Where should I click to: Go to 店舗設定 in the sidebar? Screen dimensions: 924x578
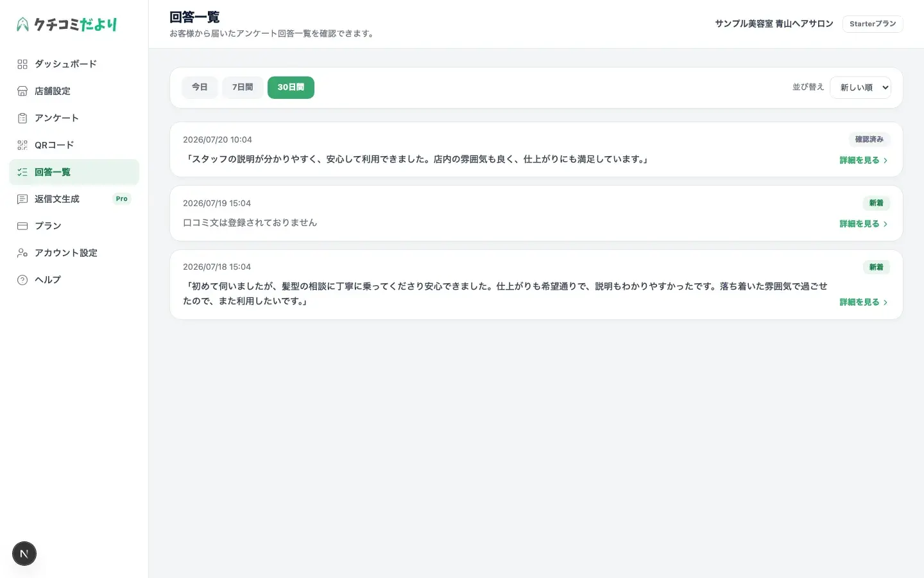point(74,91)
